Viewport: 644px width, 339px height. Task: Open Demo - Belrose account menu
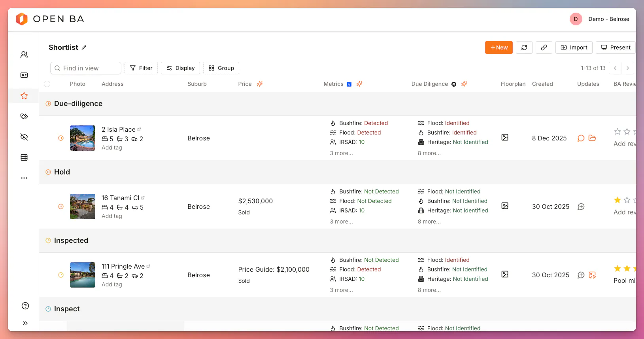600,19
